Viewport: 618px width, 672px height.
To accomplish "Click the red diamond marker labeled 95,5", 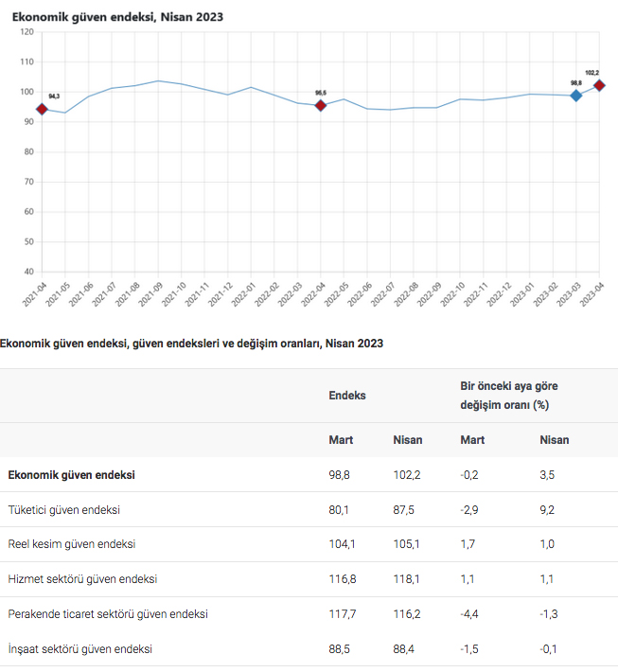I will pos(321,105).
